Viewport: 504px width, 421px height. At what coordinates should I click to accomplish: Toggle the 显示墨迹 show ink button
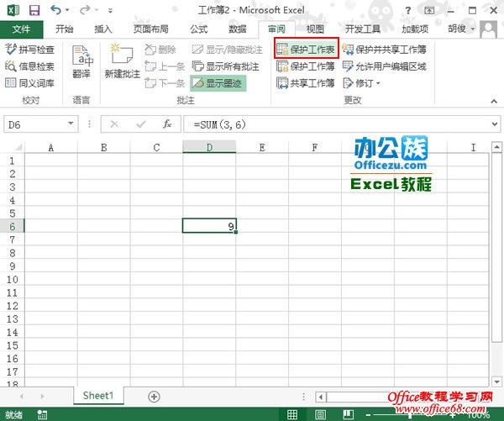point(218,83)
